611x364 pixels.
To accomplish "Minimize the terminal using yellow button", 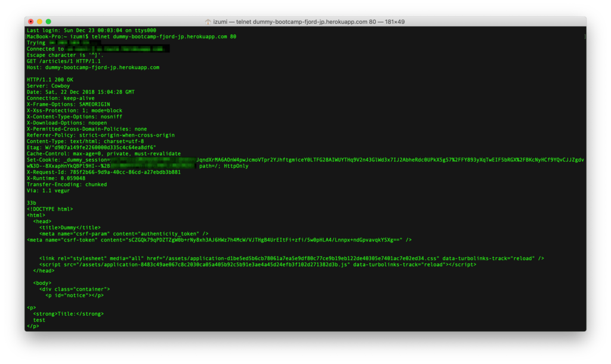I will click(40, 22).
